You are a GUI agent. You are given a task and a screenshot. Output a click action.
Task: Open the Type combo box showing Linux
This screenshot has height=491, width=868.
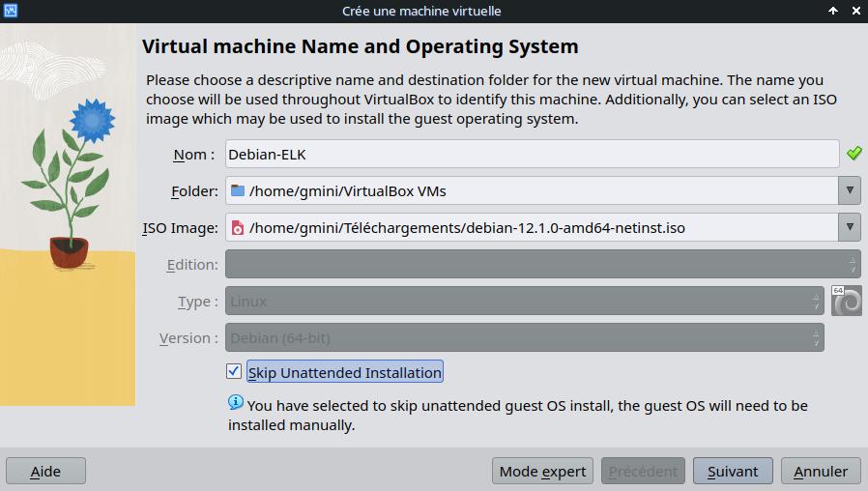click(x=525, y=301)
